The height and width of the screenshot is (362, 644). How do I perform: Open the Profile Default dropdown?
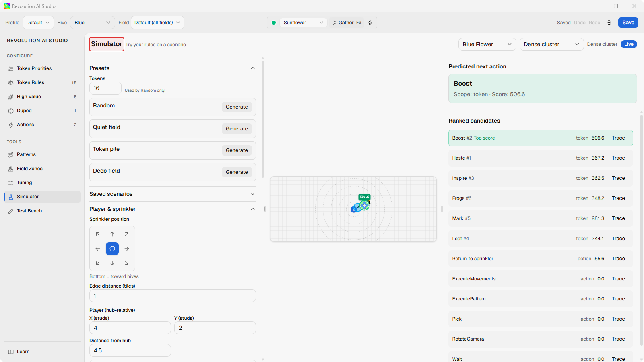coord(38,23)
